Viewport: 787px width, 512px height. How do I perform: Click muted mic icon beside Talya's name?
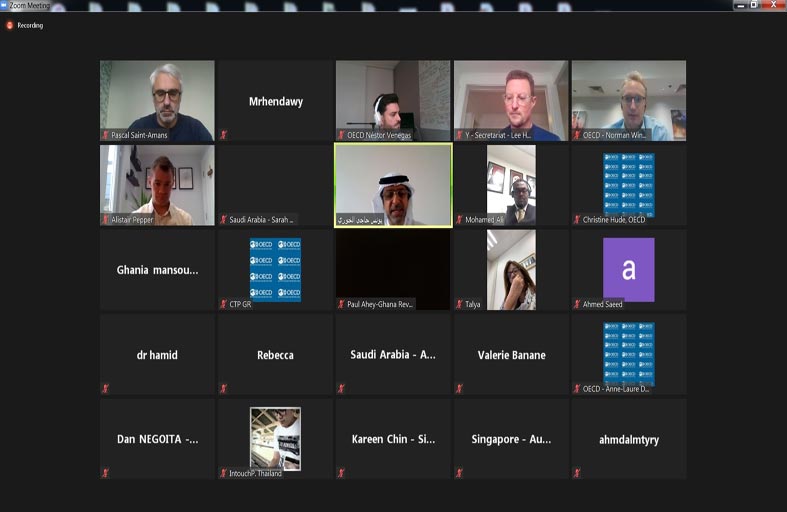[459, 304]
